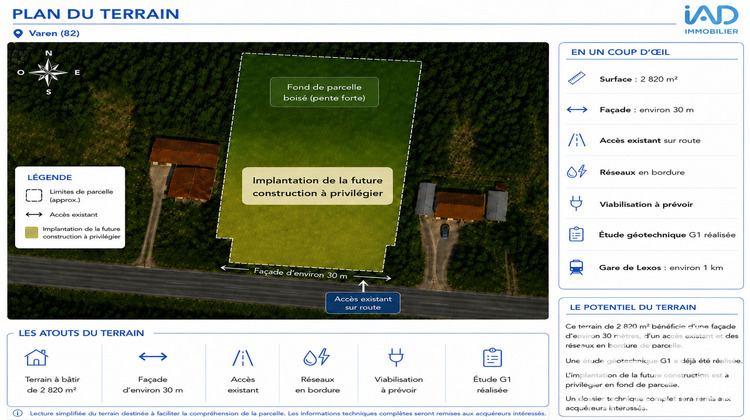Screen dimensions: 750x420
Task: Click the EN UN COUP D'ŒIL heading
Action: click(620, 52)
